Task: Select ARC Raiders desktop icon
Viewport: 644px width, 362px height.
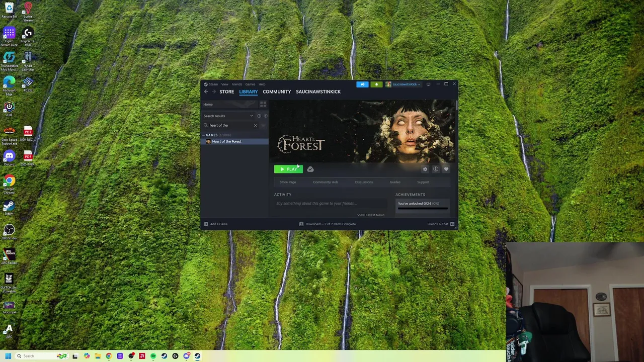Action: tap(9, 256)
